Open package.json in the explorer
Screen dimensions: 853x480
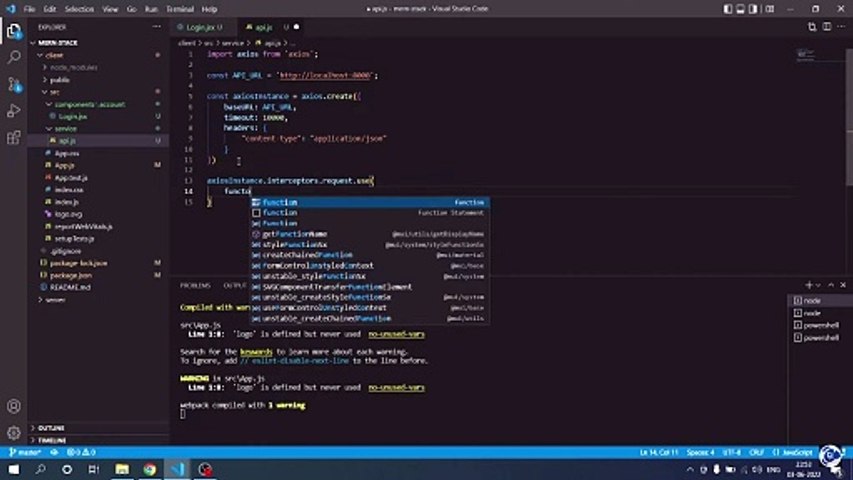[x=71, y=275]
